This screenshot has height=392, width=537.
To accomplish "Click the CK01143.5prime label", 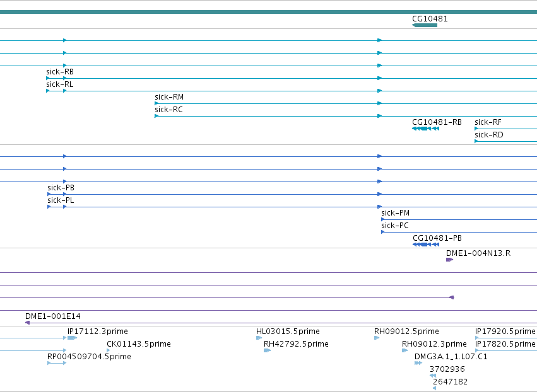I will 139,343.
